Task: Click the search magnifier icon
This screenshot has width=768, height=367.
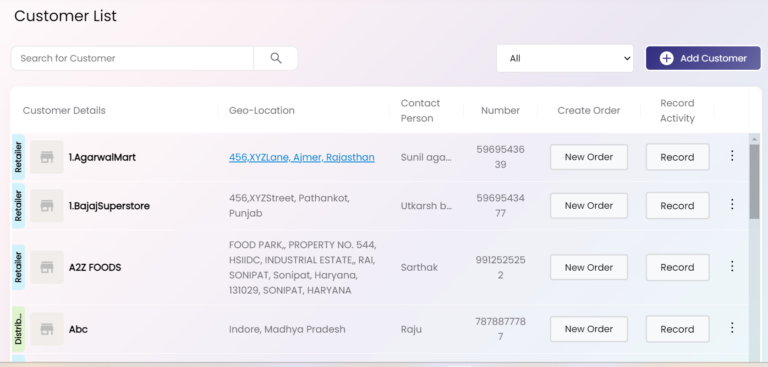Action: coord(276,58)
